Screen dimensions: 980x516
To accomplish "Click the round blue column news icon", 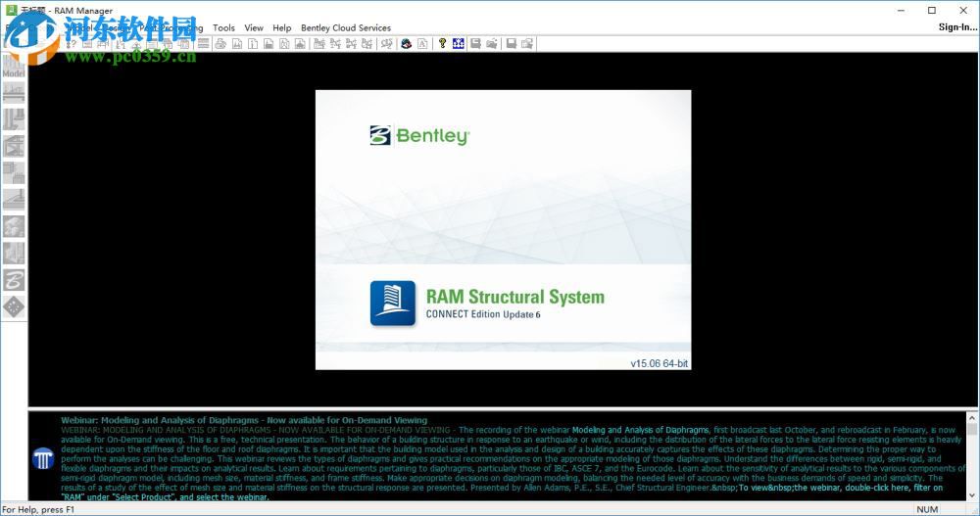I will [43, 458].
